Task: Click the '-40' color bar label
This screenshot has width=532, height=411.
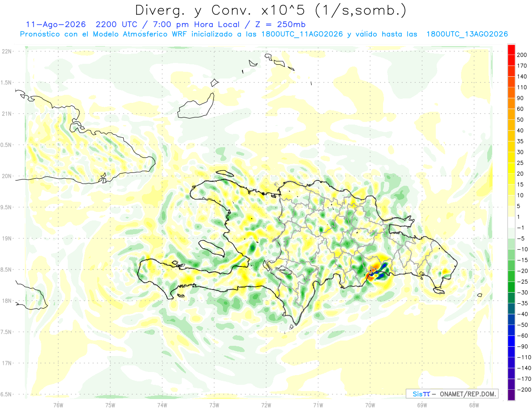Action: pyautogui.click(x=522, y=314)
